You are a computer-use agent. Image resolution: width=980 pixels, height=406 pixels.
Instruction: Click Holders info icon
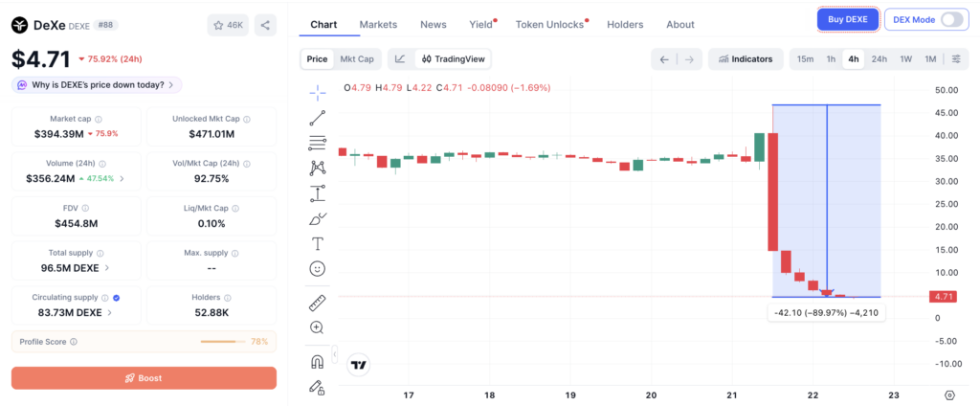(x=228, y=299)
